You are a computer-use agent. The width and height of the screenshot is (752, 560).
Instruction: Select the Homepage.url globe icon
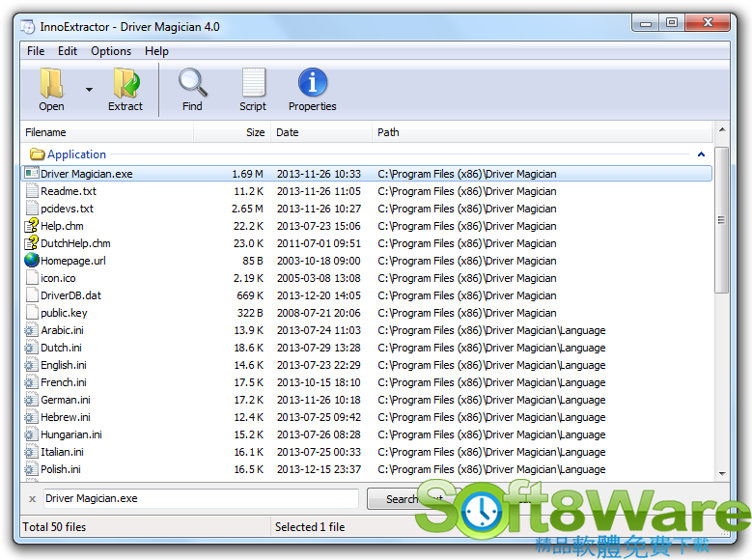point(32,260)
